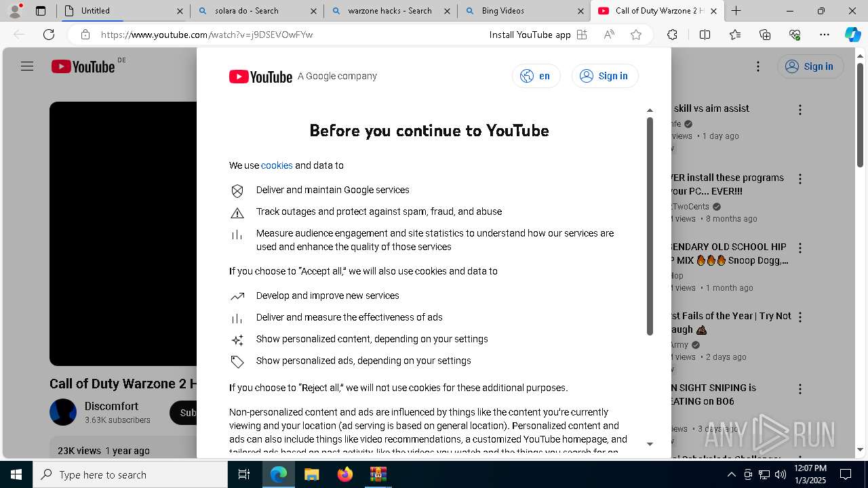Viewport: 868px width, 488px height.
Task: Switch to 'warzone hacks - Search' tab
Action: [x=389, y=11]
